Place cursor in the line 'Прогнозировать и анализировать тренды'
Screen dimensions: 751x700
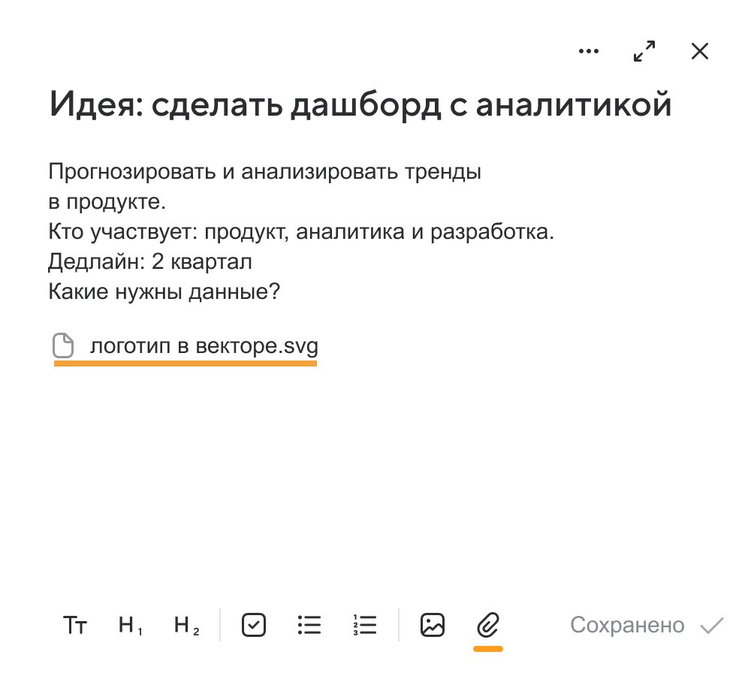[x=265, y=171]
